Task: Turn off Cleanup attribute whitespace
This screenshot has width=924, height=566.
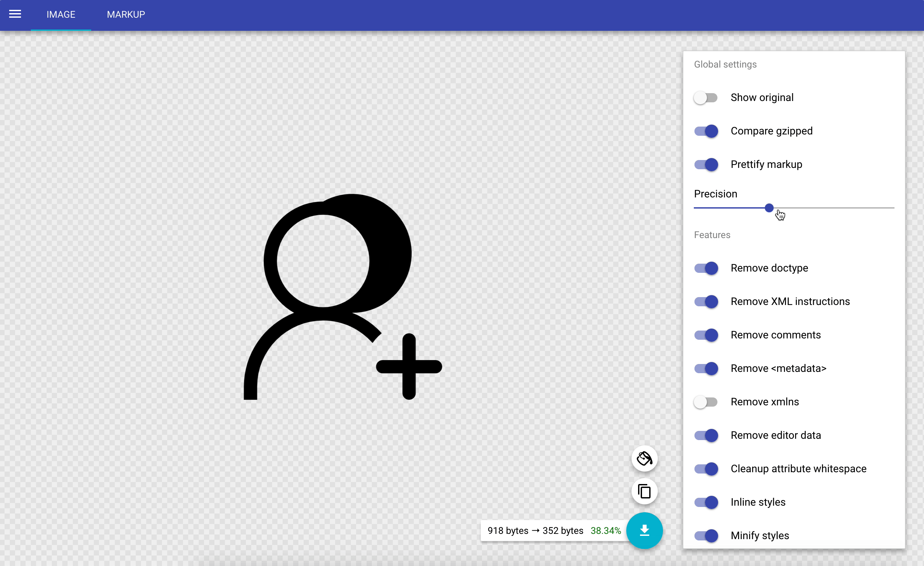Action: [x=706, y=469]
